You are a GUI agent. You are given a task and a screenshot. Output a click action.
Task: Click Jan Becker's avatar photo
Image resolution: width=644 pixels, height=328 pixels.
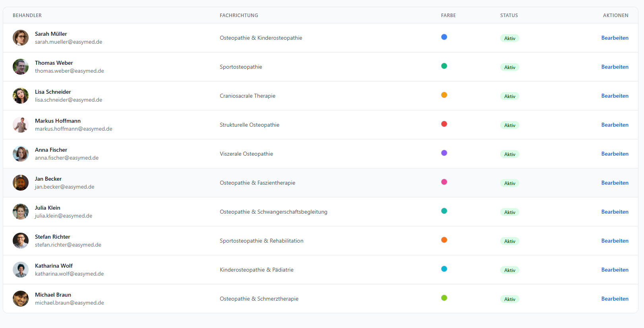[21, 183]
